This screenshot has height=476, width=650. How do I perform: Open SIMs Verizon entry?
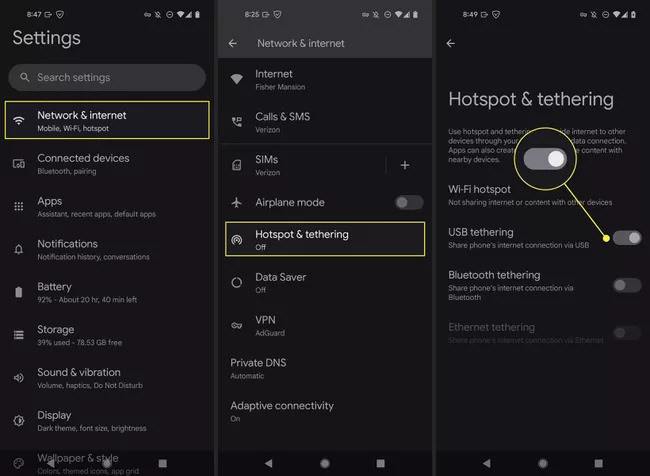(x=303, y=165)
